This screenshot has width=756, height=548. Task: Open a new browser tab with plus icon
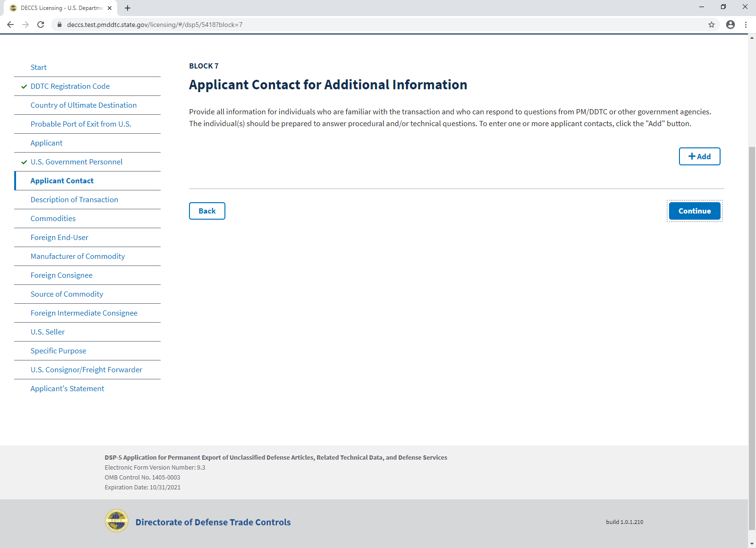tap(128, 8)
